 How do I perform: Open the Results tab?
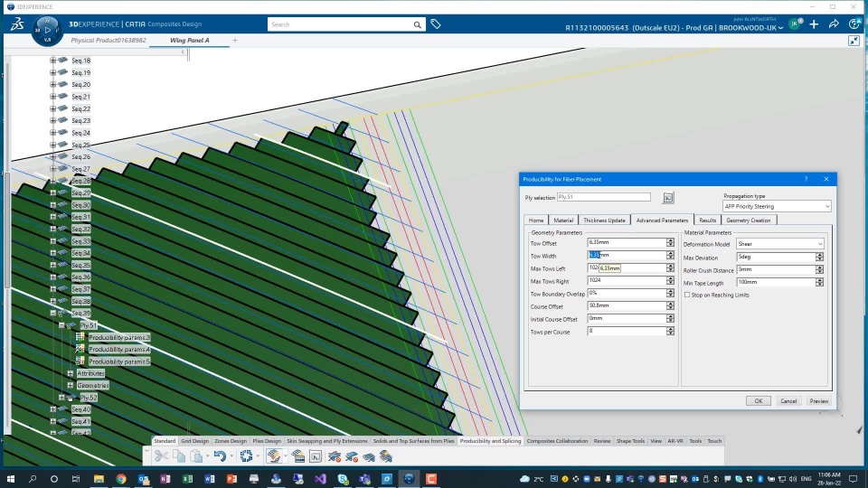707,221
